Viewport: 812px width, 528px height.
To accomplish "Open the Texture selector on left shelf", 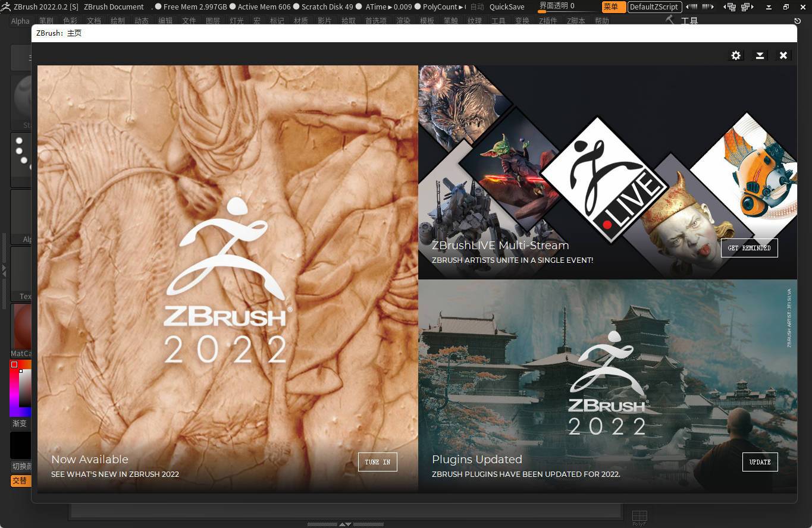I will (x=21, y=274).
